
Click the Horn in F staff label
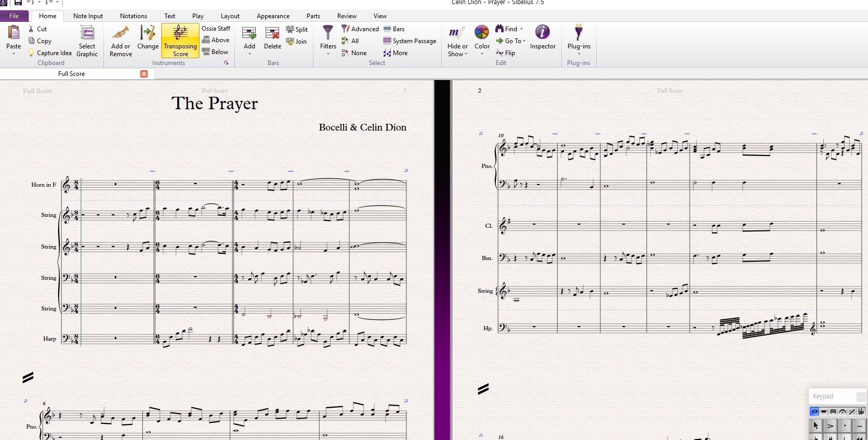click(44, 185)
